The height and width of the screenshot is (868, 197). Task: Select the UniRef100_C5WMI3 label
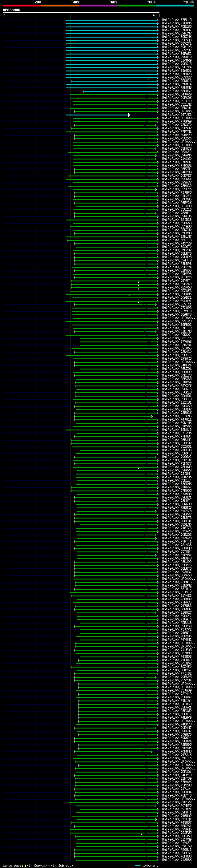tap(177, 81)
